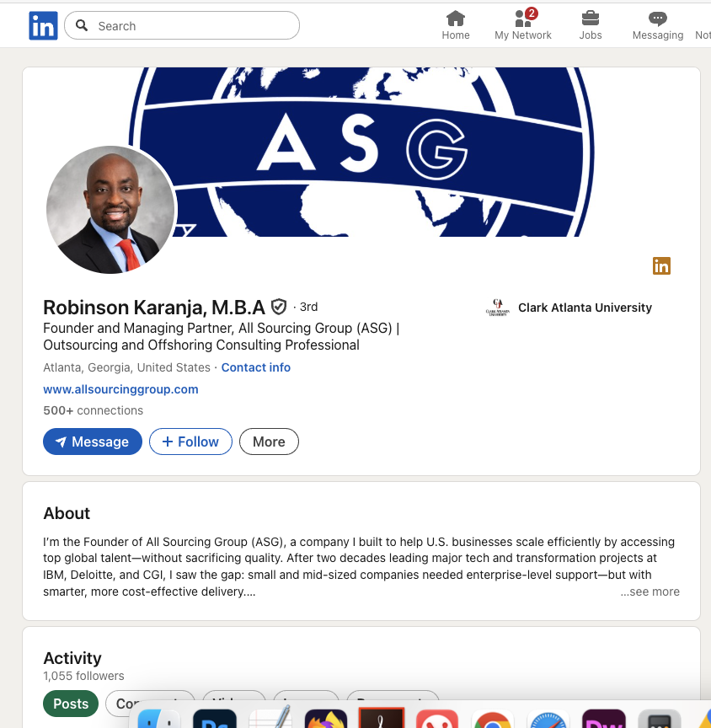Open the Contact info link
The image size is (711, 728).
coord(256,367)
